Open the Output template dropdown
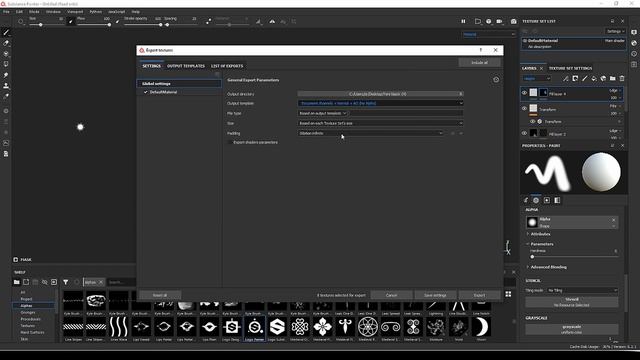Image resolution: width=640 pixels, height=360 pixels. pos(381,103)
